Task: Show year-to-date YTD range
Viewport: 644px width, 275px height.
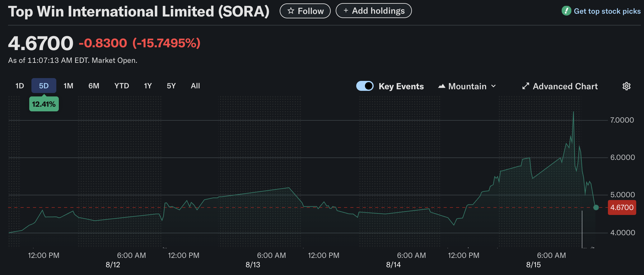Action: (x=122, y=86)
